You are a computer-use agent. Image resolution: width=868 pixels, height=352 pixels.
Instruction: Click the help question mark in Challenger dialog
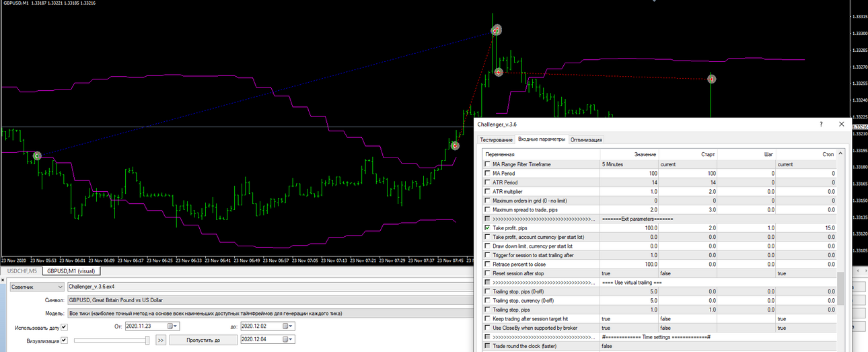pos(821,125)
